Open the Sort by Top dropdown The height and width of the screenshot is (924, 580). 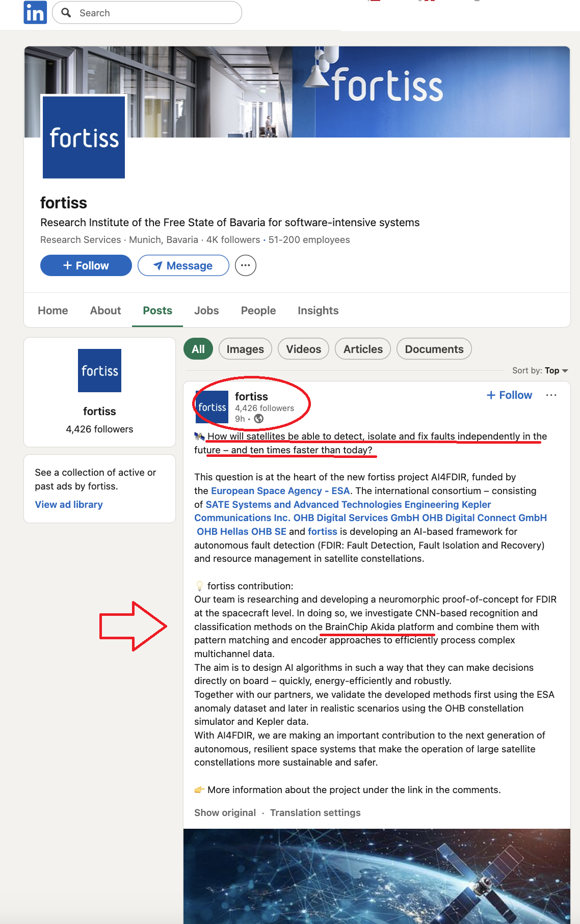tap(540, 371)
